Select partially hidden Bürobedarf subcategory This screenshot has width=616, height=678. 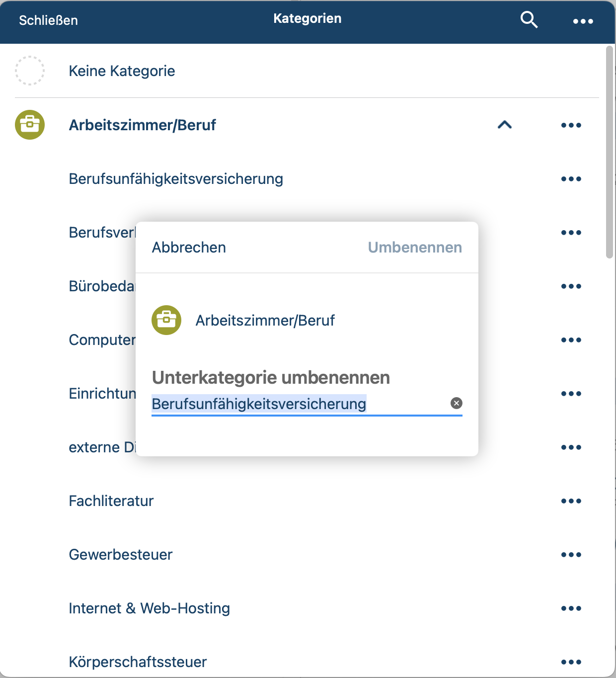(102, 286)
